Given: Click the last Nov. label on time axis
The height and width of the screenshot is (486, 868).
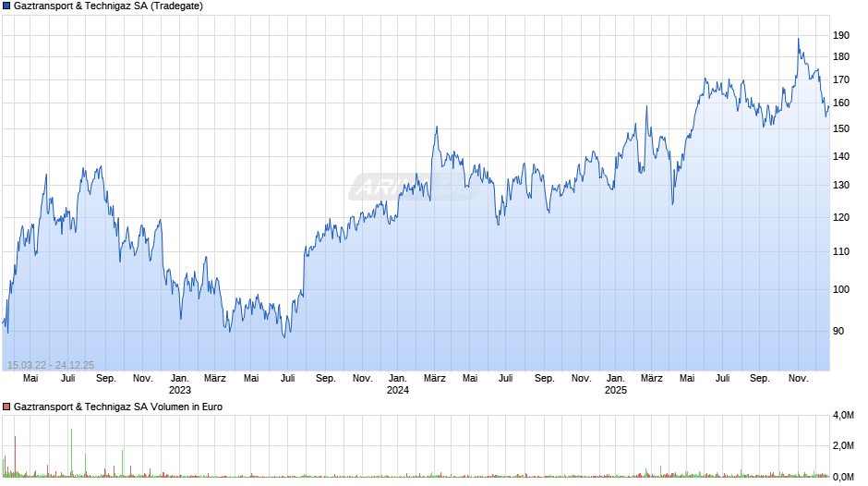Looking at the screenshot, I should [798, 379].
